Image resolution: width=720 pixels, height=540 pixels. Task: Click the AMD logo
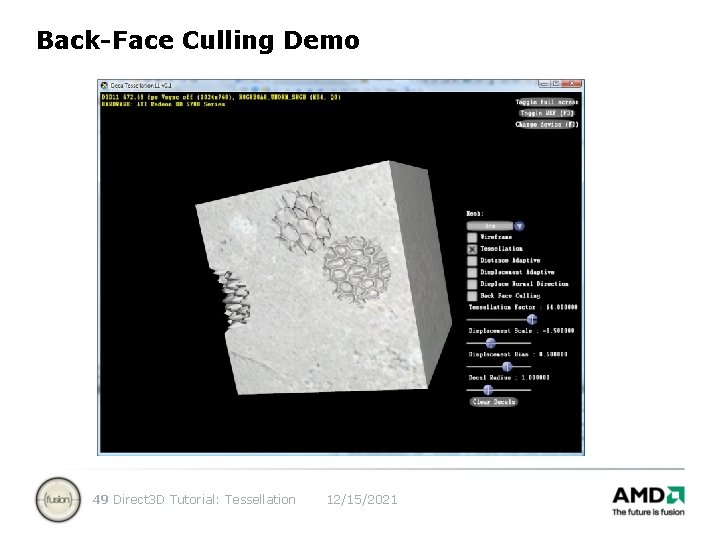pyautogui.click(x=648, y=501)
